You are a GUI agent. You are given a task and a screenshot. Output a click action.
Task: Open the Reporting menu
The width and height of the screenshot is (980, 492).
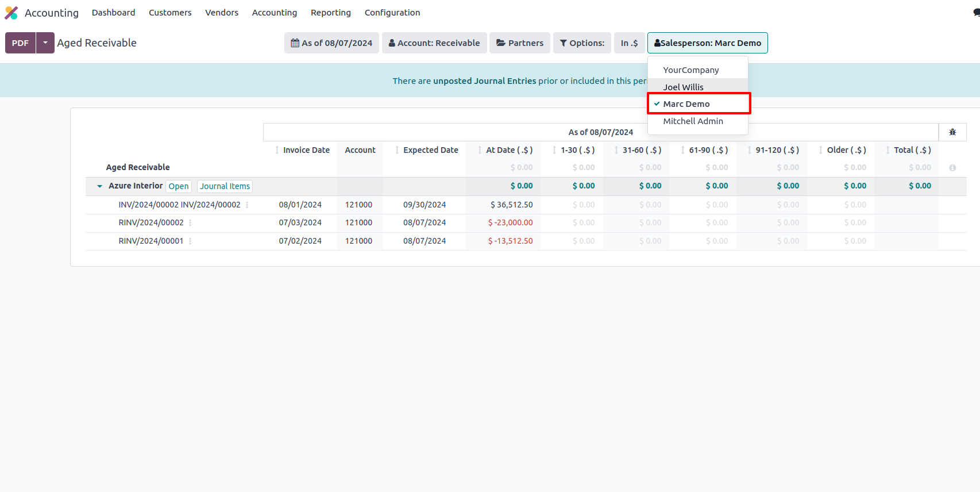coord(331,13)
